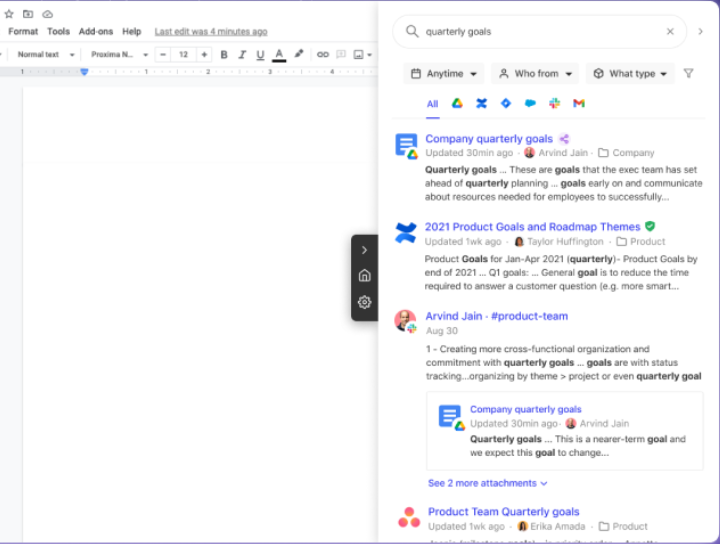Select the All results tab
720x544 pixels.
[432, 104]
